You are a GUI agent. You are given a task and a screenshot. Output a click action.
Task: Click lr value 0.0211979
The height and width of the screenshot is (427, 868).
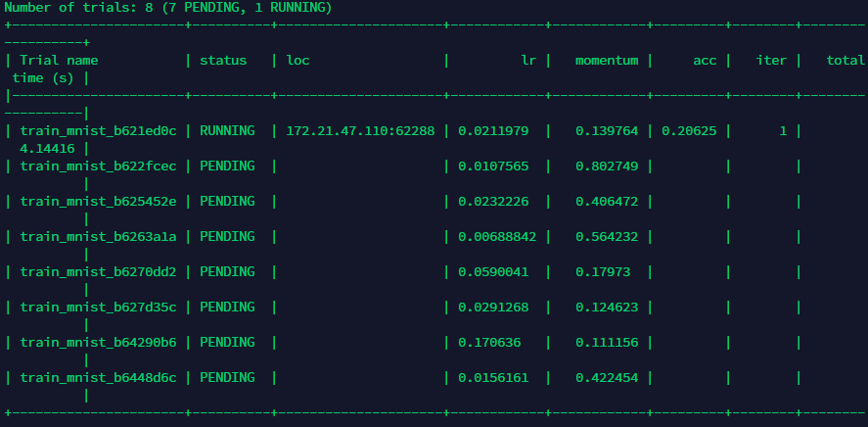click(x=493, y=131)
